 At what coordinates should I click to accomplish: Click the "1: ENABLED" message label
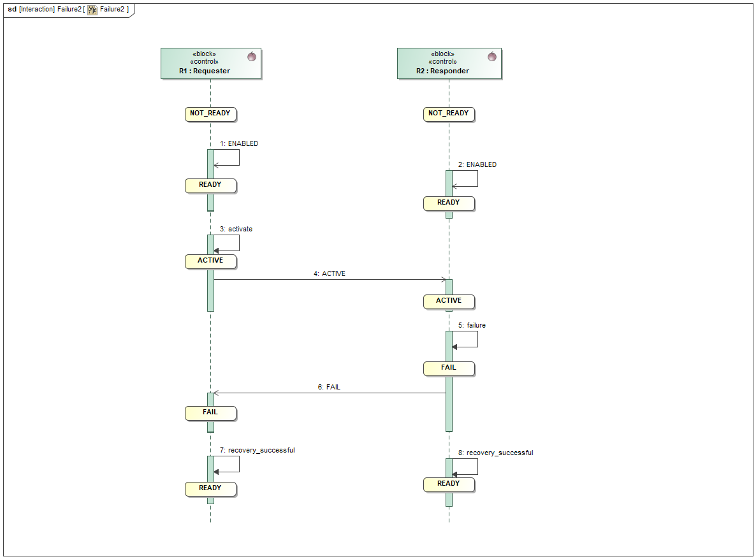click(239, 144)
